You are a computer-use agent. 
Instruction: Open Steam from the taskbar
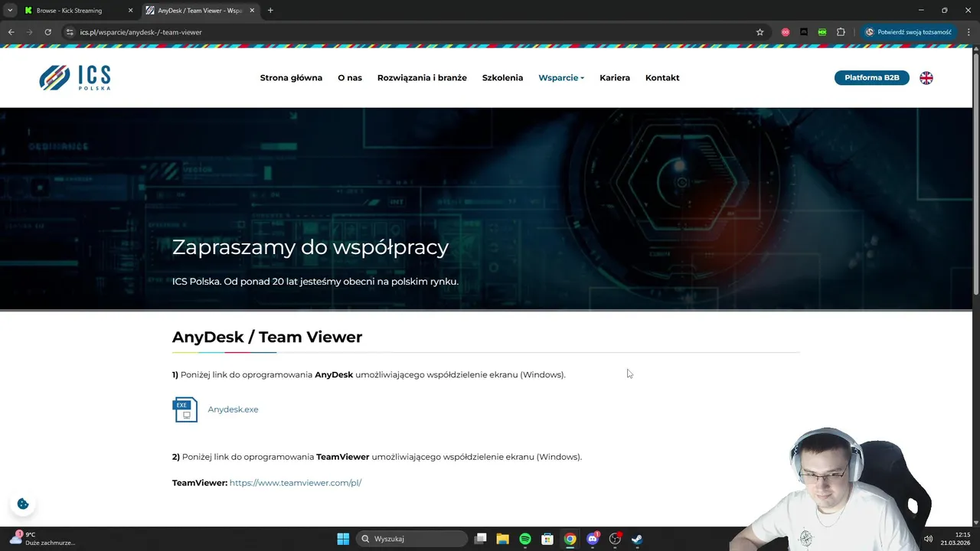pos(637,539)
